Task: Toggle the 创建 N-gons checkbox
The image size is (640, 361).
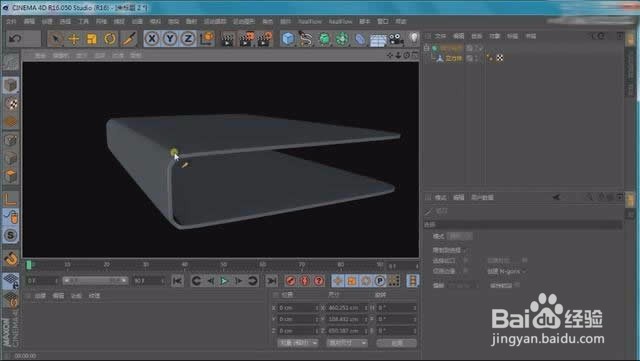Action: click(x=525, y=271)
